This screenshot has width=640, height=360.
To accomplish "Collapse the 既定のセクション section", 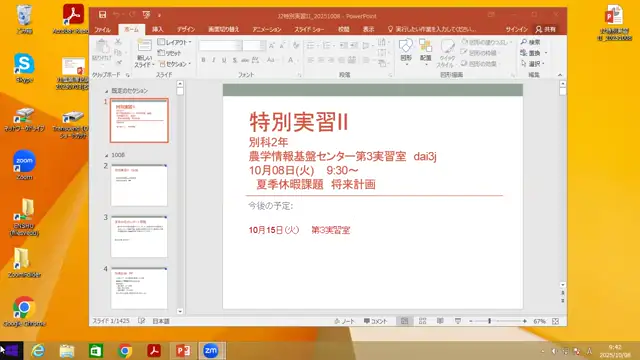I will (107, 91).
